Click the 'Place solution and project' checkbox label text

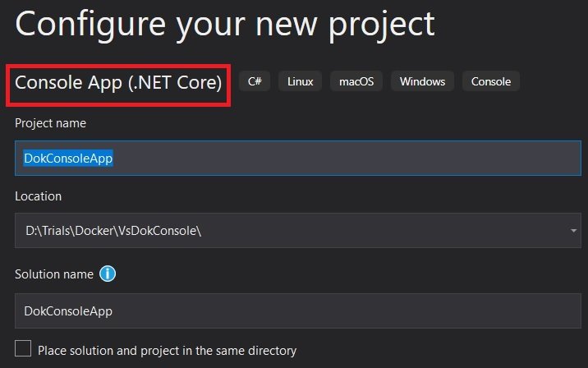(167, 351)
